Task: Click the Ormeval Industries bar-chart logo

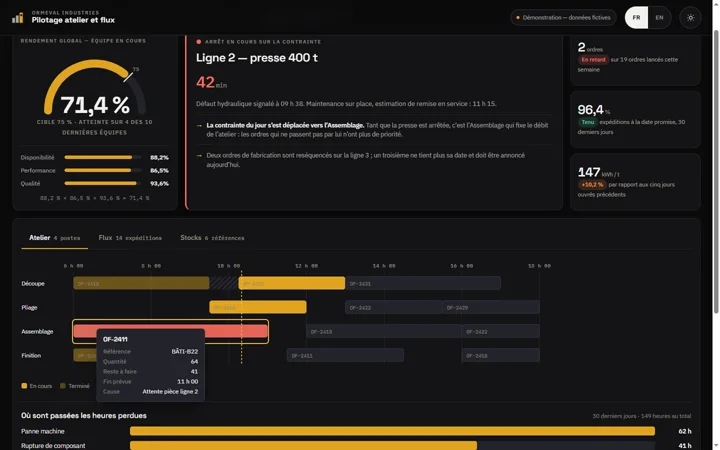Action: tap(17, 18)
